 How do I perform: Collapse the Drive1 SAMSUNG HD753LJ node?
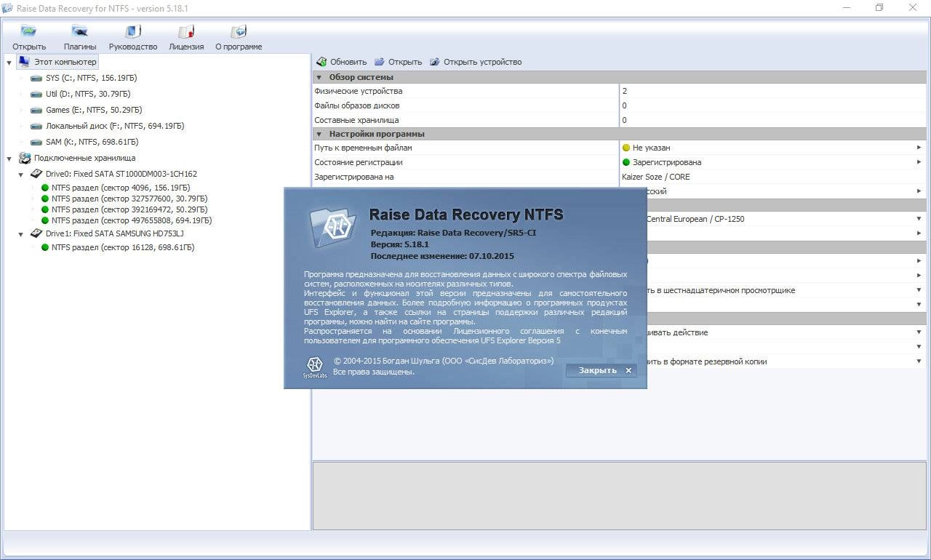[21, 234]
